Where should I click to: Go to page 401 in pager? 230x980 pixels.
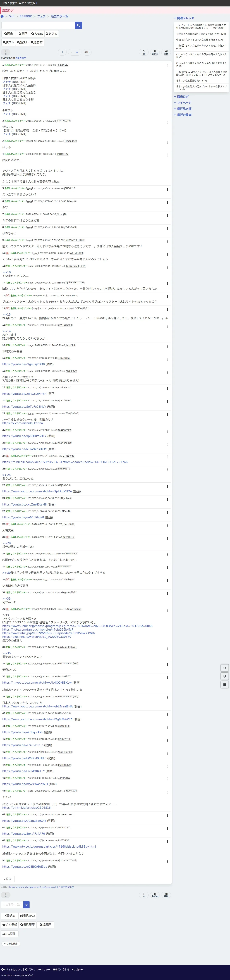[x=87, y=52]
